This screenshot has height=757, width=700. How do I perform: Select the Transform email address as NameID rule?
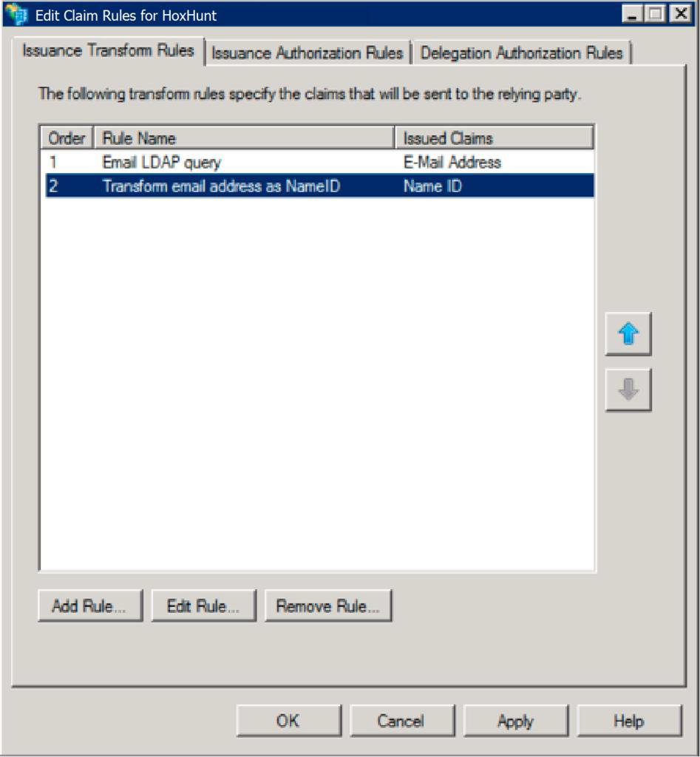tap(220, 186)
